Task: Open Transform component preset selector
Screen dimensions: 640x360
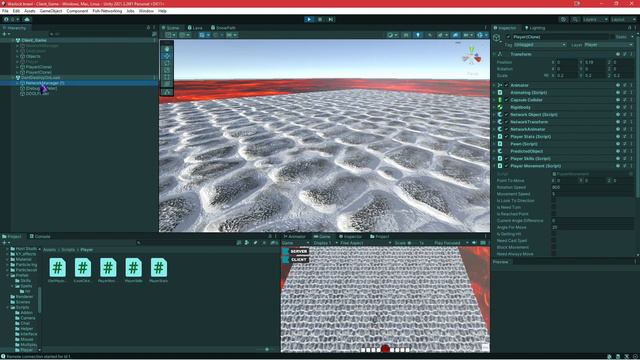Action: tap(624, 54)
